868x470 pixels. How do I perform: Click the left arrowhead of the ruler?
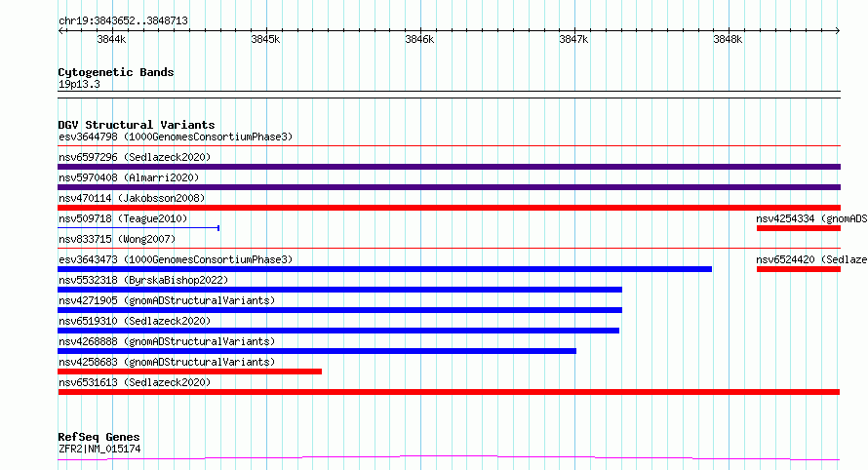60,30
